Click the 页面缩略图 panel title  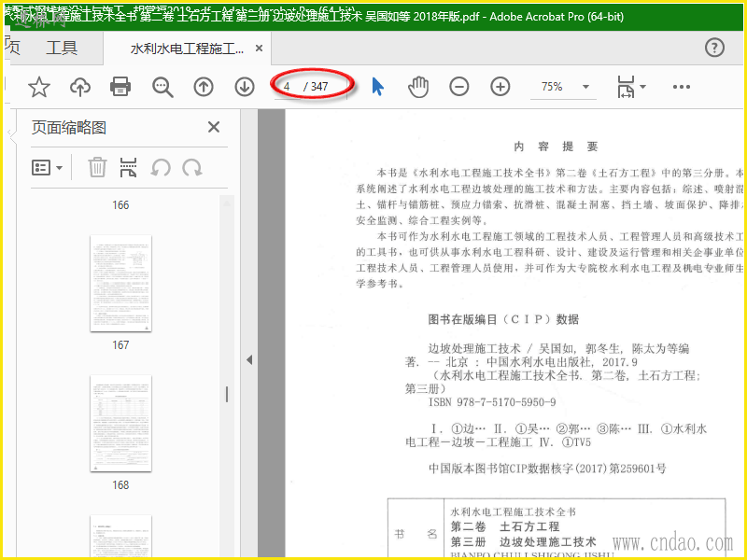pos(68,128)
